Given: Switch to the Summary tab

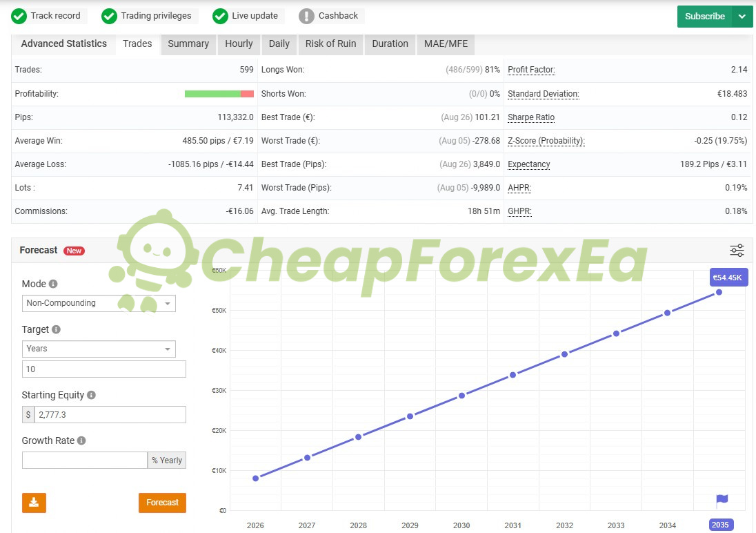Looking at the screenshot, I should (x=188, y=44).
